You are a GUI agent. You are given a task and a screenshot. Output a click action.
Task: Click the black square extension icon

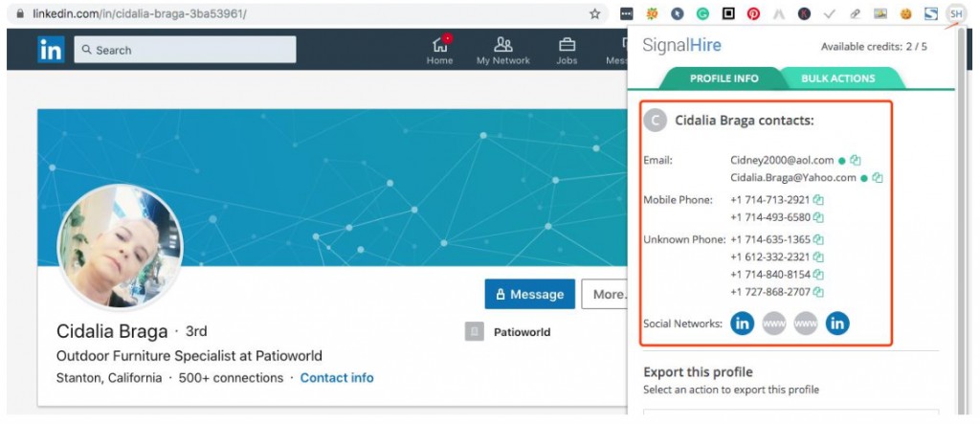(728, 13)
